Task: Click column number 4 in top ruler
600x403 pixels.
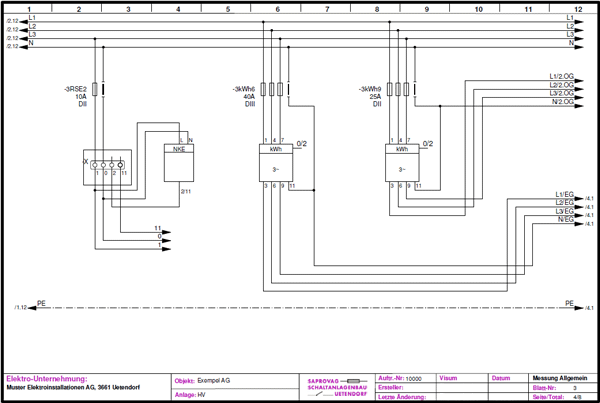Action: click(x=178, y=9)
